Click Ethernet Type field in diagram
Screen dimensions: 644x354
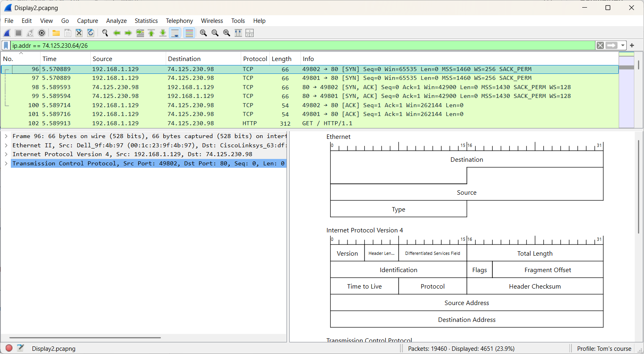pos(398,209)
